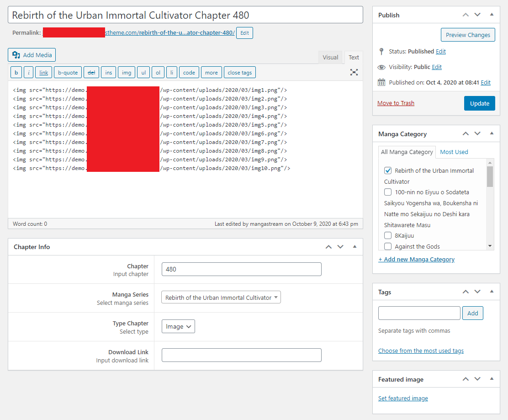Uncheck Rebirth of the Urban Immortal Cultivator category

(x=388, y=170)
